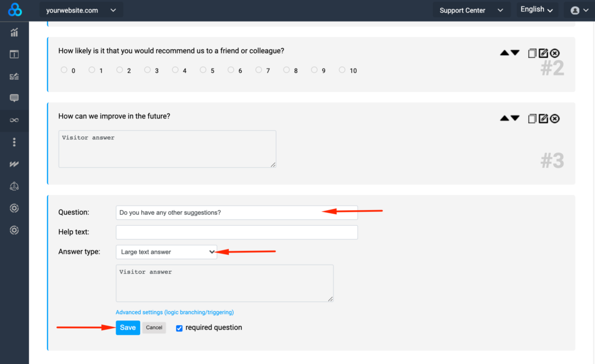Image resolution: width=595 pixels, height=364 pixels.
Task: Open the user account menu
Action: (x=579, y=10)
